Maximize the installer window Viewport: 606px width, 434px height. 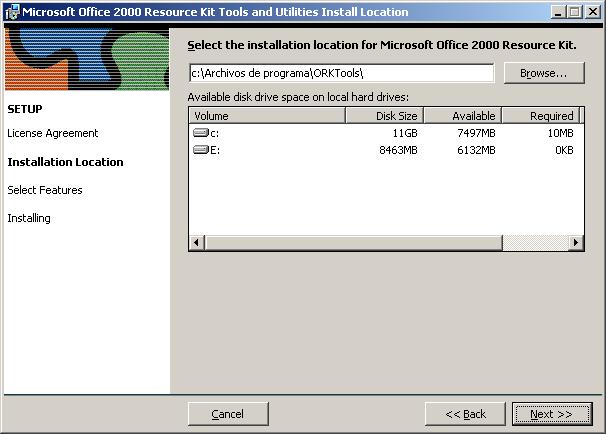[573, 12]
